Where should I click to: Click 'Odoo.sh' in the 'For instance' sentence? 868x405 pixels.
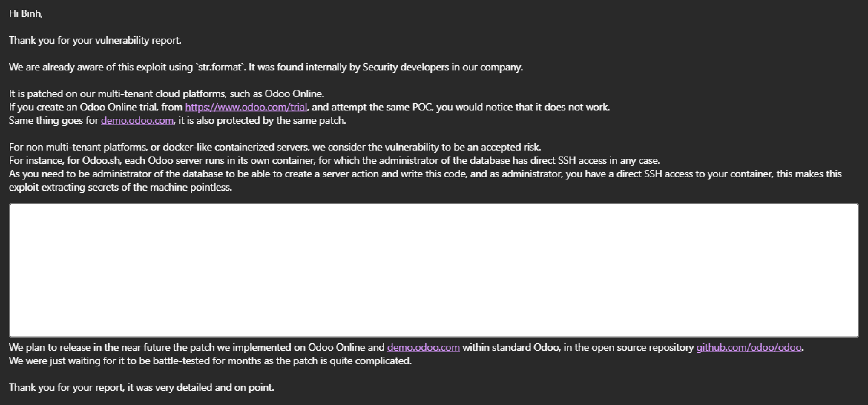click(x=101, y=160)
